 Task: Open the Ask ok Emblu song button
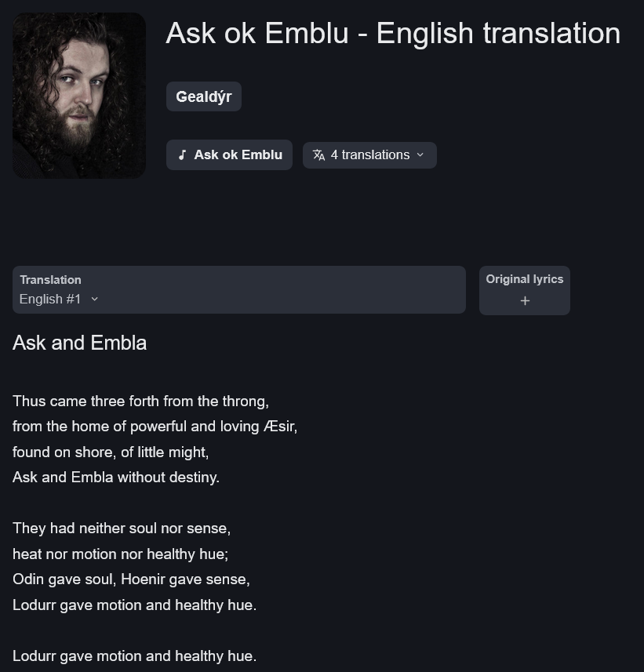tap(229, 154)
